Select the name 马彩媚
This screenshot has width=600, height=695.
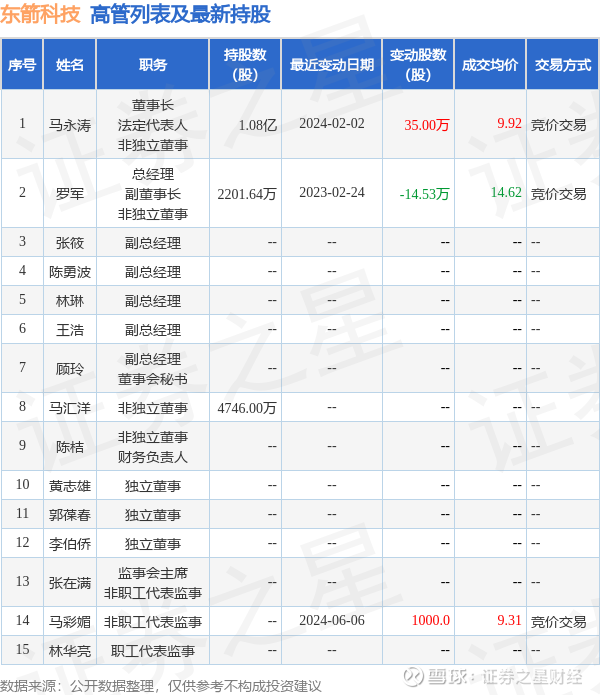coord(70,622)
